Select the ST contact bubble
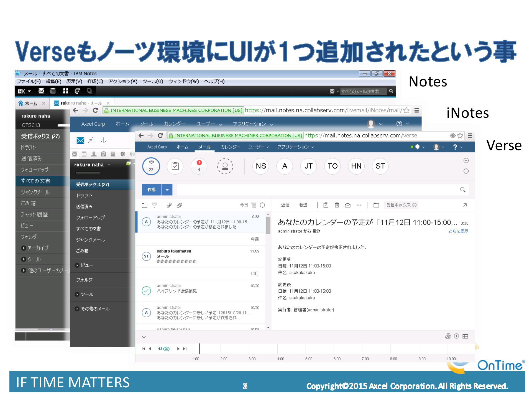Screen dimensions: 532x399 pos(380,166)
